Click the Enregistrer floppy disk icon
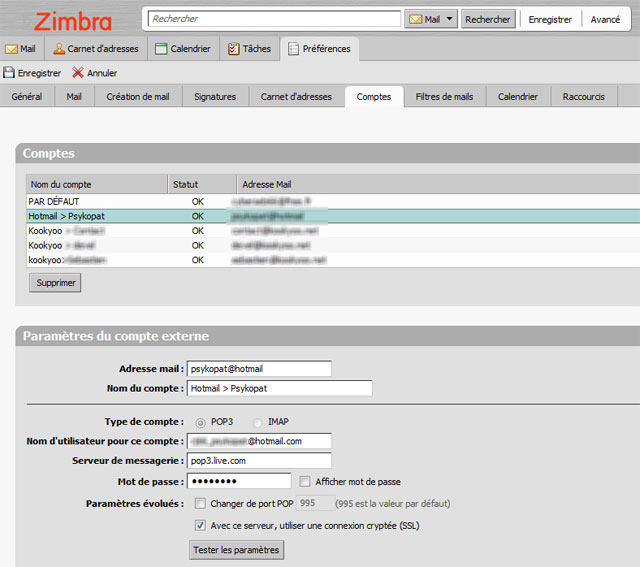This screenshot has height=567, width=640. pos(9,73)
